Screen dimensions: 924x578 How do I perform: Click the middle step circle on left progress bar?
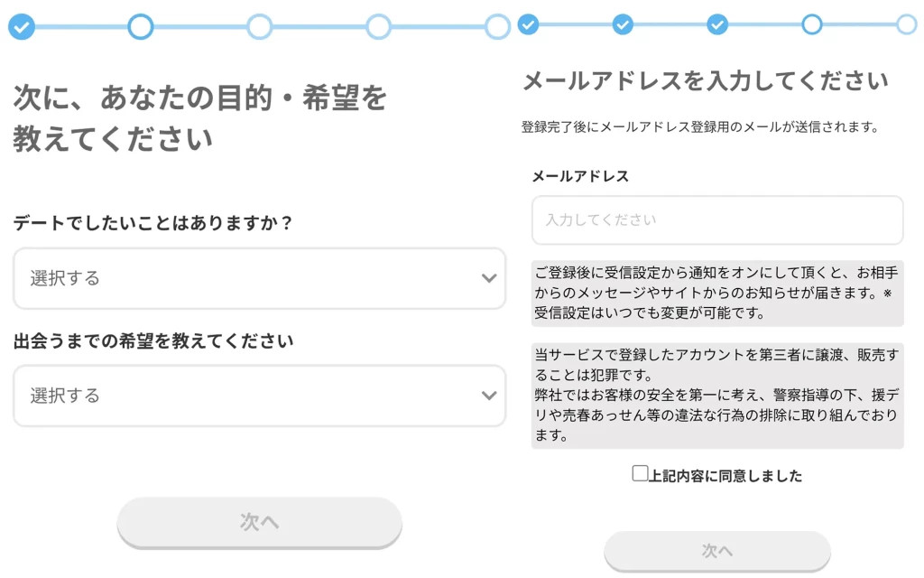point(259,27)
